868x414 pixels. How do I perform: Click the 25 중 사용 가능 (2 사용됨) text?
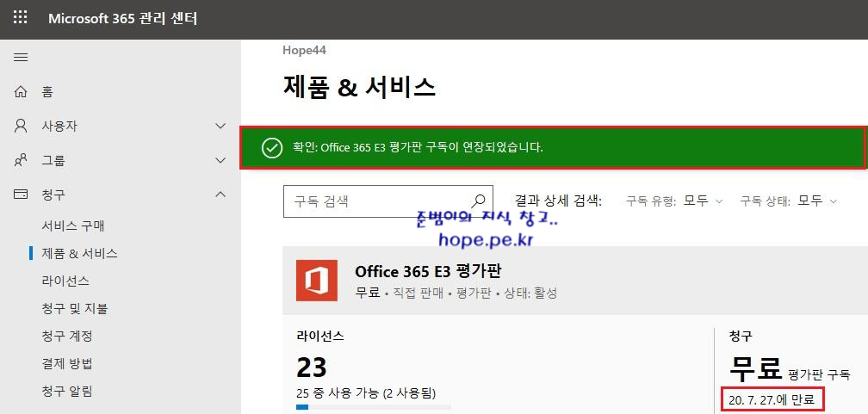pyautogui.click(x=367, y=393)
